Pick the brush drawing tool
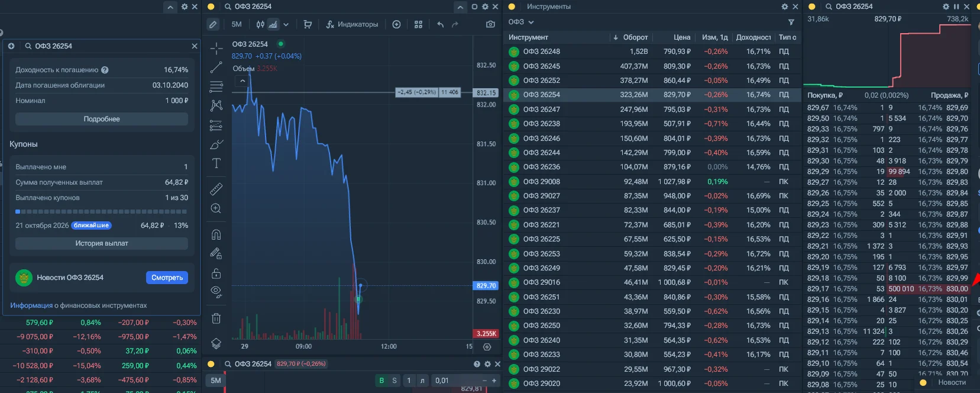Viewport: 980px width, 393px height. point(216,144)
